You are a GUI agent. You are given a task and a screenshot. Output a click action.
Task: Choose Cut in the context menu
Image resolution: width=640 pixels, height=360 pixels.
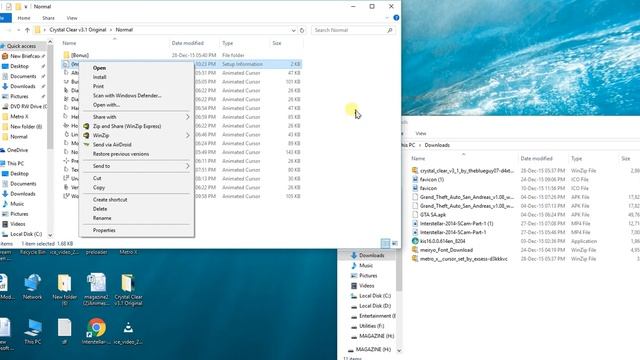(x=97, y=178)
